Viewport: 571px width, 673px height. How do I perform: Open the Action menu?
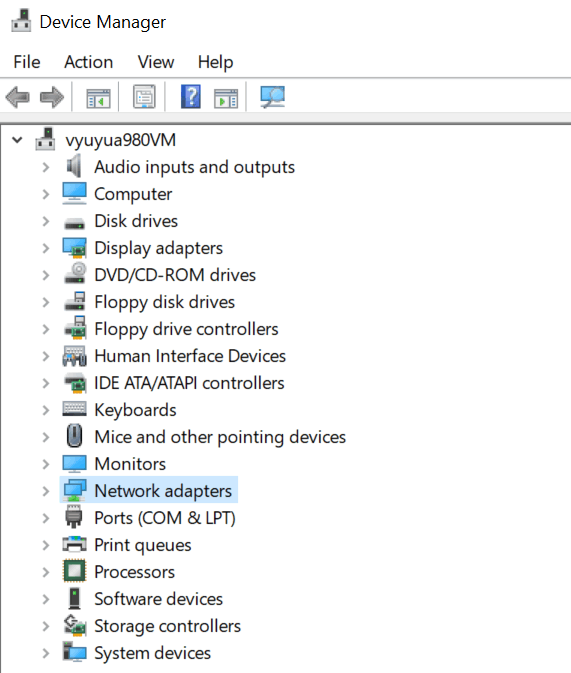coord(88,62)
